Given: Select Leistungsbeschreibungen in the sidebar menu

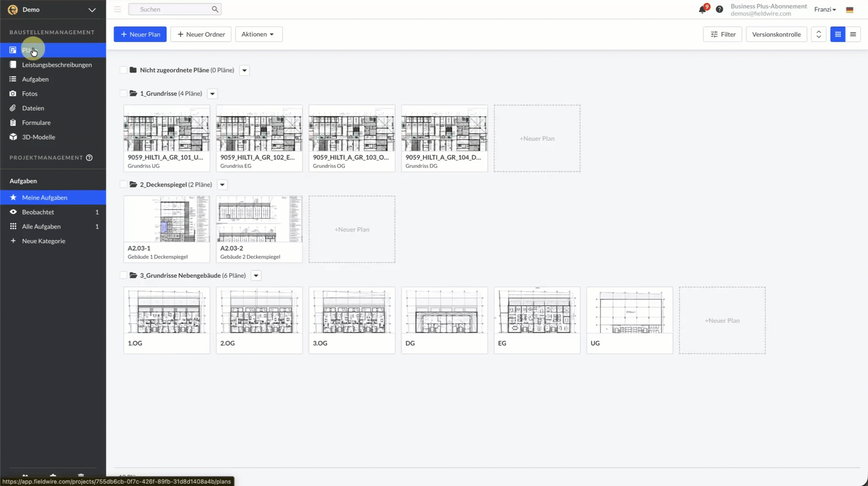Looking at the screenshot, I should tap(57, 65).
